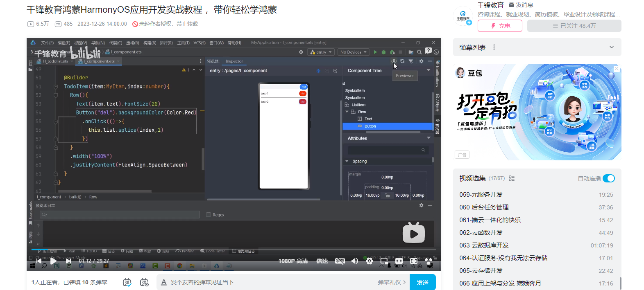The width and height of the screenshot is (644, 290).
Task: Click the 充电 charge button
Action: pos(500,26)
